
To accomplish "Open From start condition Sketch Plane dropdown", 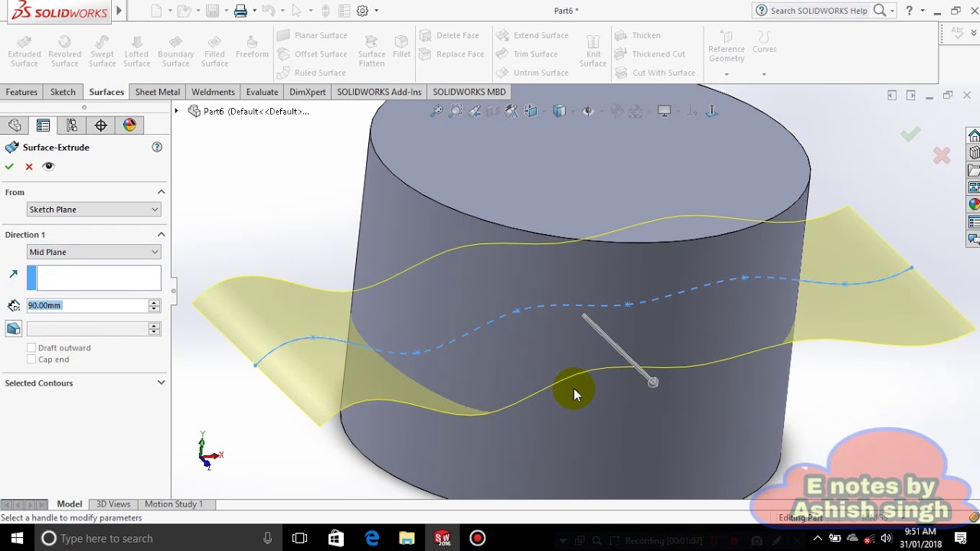I will click(93, 209).
